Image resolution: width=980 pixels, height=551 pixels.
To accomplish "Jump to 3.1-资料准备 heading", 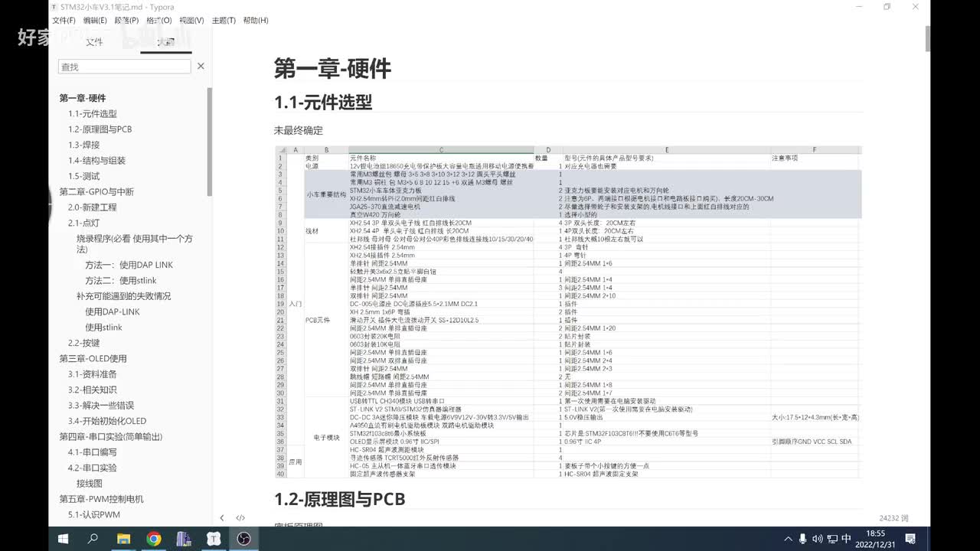I will (x=93, y=374).
